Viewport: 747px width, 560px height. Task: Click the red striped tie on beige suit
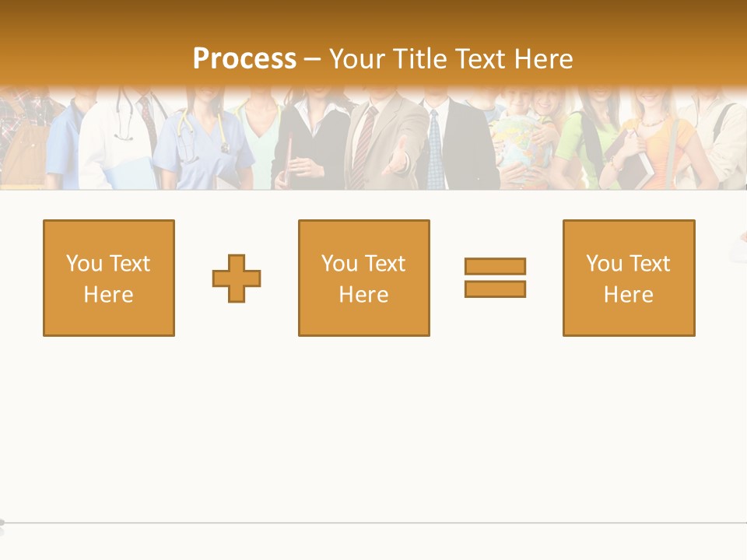pos(361,144)
